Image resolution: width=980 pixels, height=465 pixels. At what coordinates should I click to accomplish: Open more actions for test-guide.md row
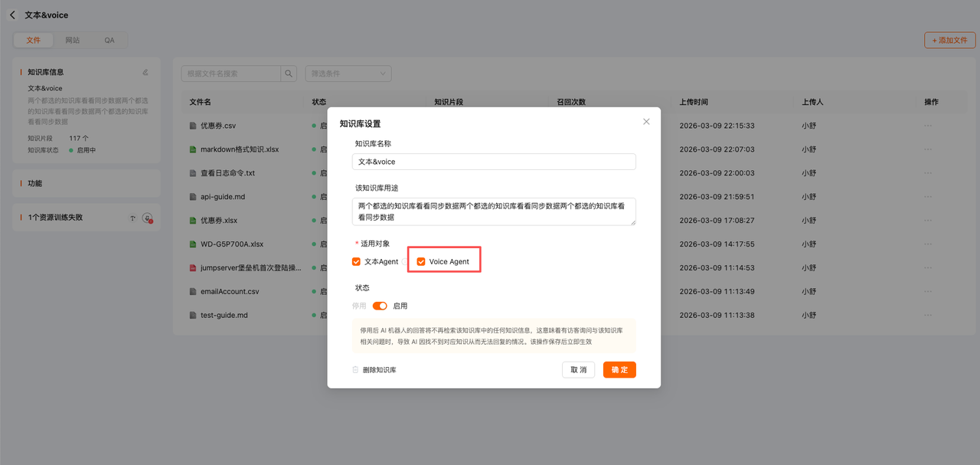(x=928, y=315)
